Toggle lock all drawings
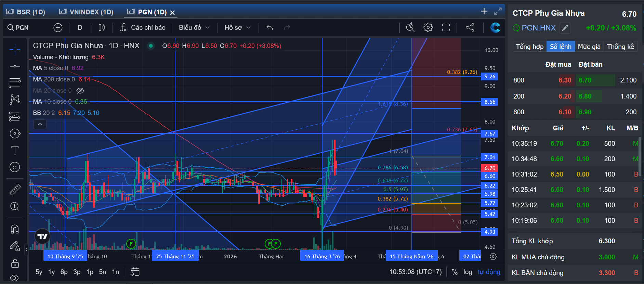Screen dimensions: 644x284 tap(15, 263)
